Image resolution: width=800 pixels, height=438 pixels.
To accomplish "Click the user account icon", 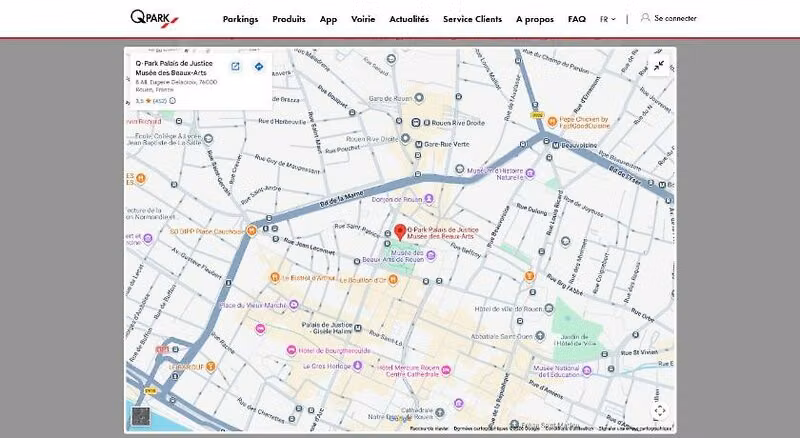I will [x=645, y=18].
